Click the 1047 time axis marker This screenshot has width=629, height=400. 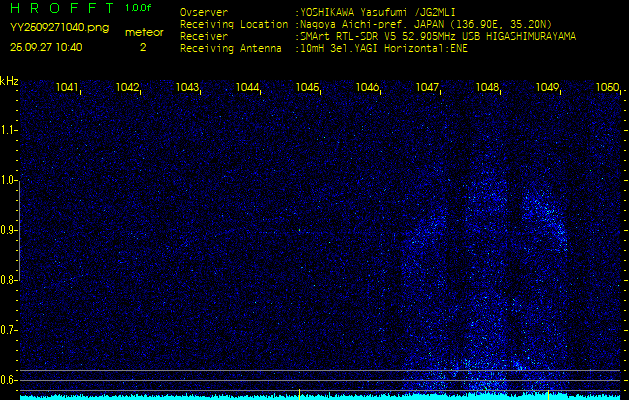(x=428, y=87)
